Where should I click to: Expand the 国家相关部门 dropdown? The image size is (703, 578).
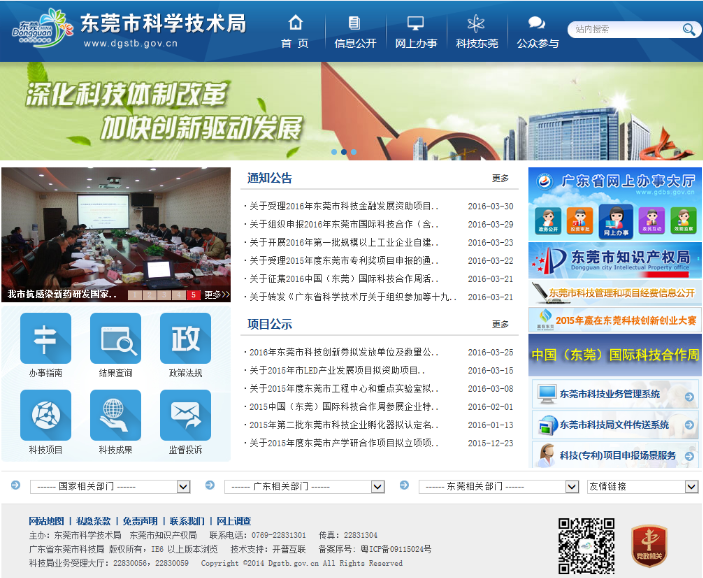click(109, 487)
